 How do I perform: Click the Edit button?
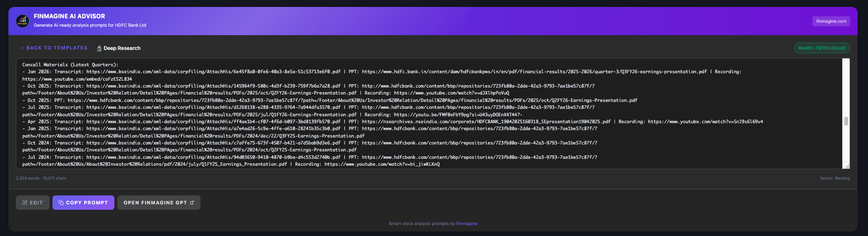(32, 202)
